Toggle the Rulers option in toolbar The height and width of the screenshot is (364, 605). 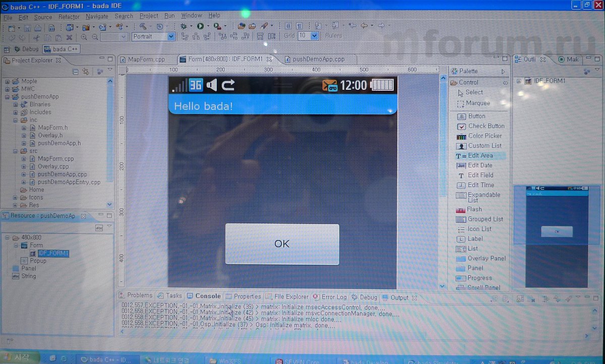click(x=333, y=36)
